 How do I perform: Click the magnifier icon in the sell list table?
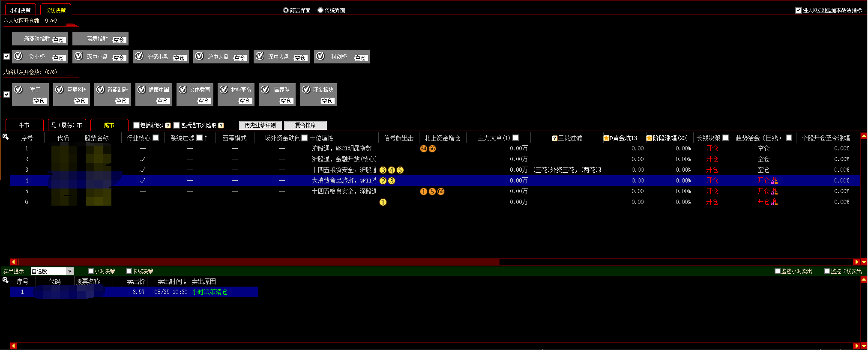(x=6, y=280)
